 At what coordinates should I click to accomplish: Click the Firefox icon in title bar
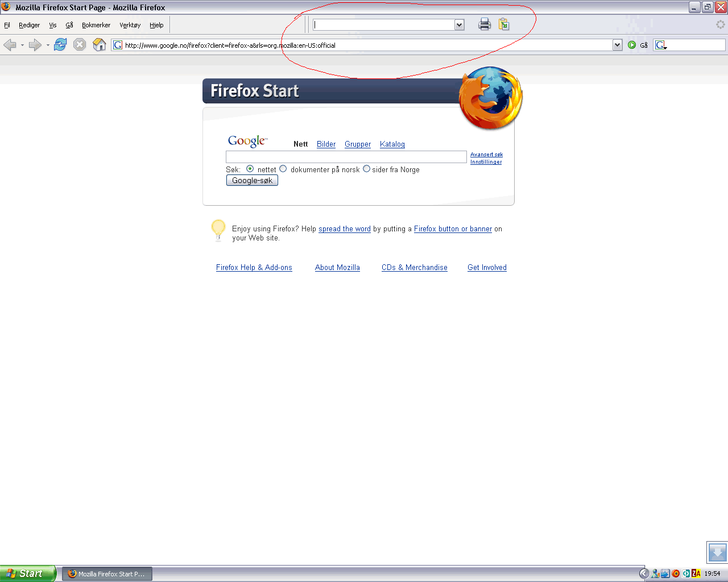click(6, 7)
